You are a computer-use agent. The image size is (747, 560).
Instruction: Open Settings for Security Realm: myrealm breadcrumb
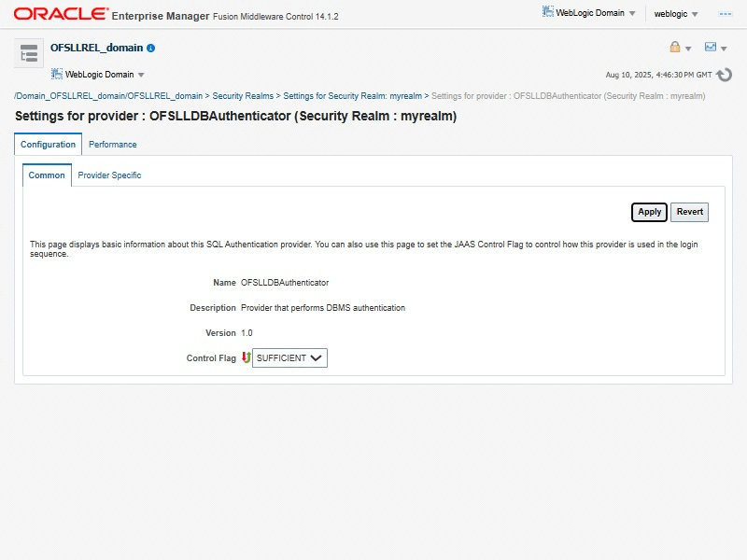click(353, 96)
